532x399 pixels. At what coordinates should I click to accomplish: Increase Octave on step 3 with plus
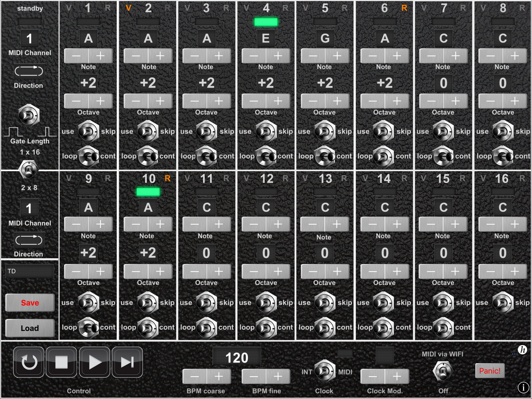click(x=219, y=101)
